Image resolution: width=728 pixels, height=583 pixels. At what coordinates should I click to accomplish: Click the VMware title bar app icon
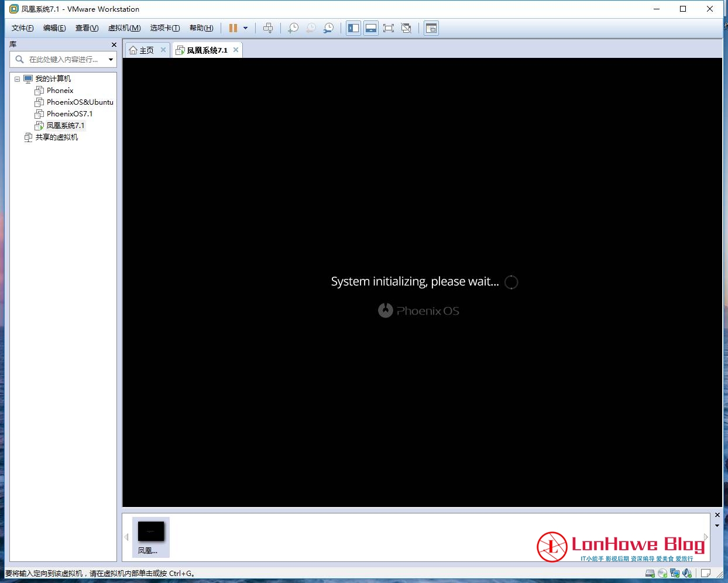[14, 9]
